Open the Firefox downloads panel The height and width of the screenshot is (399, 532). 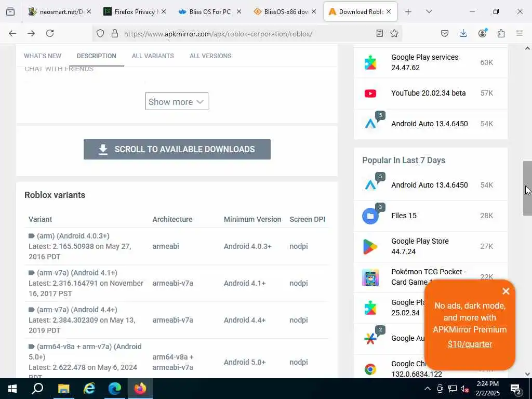463,33
